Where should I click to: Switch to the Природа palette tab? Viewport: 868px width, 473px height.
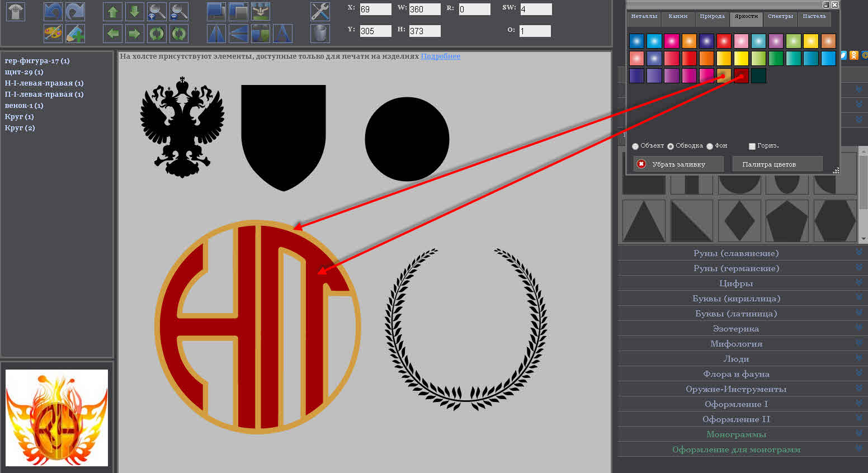tap(713, 18)
